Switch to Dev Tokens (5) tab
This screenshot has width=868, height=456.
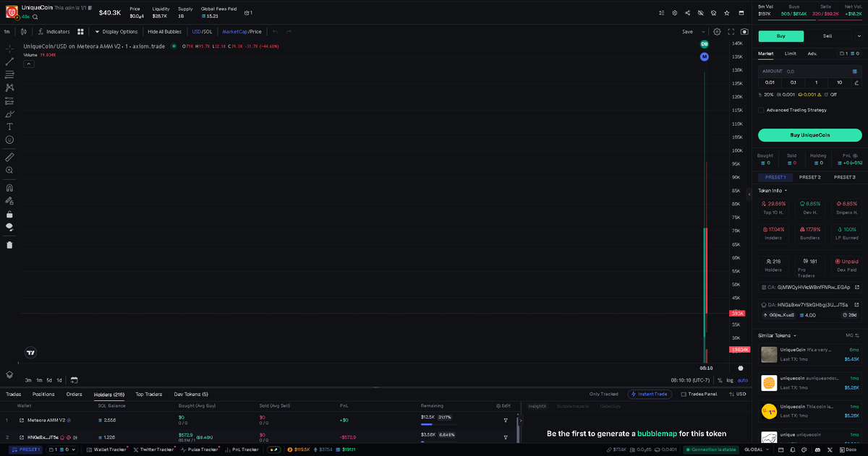(191, 395)
